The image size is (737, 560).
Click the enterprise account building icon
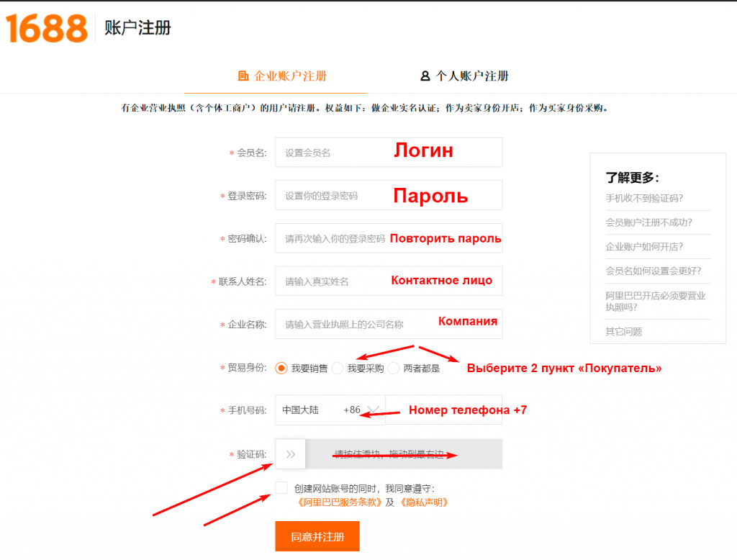click(243, 76)
